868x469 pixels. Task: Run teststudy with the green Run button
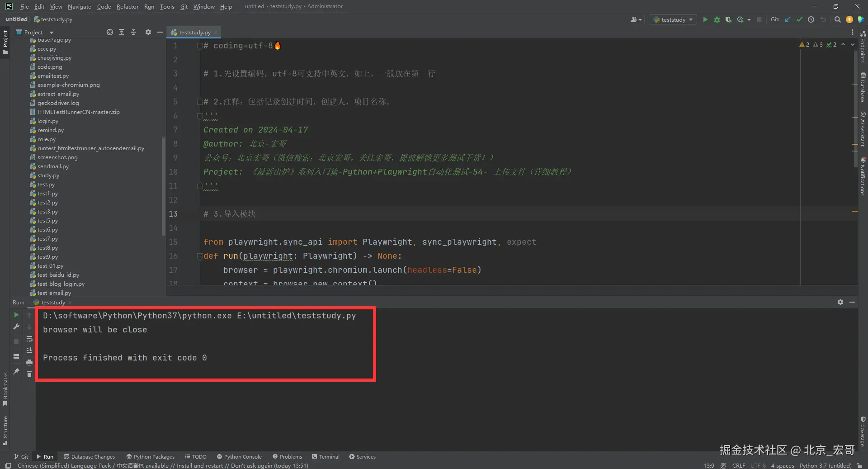tap(705, 19)
